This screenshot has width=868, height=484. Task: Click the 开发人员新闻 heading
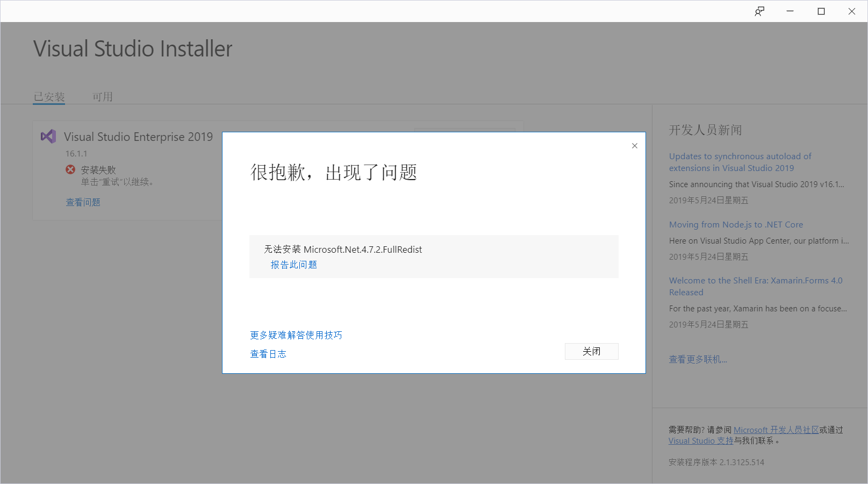[705, 130]
